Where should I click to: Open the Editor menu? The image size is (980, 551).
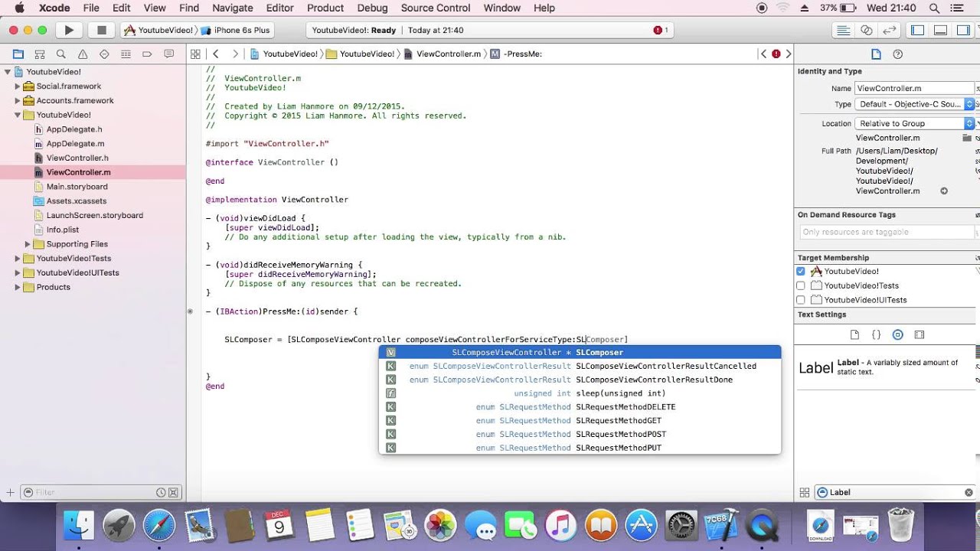pyautogui.click(x=279, y=8)
